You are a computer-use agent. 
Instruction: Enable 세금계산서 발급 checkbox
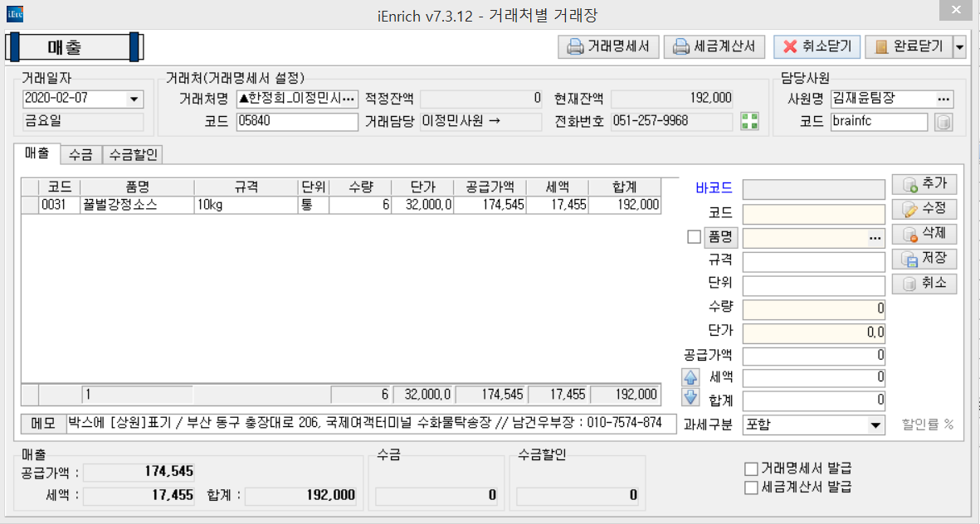click(x=752, y=488)
